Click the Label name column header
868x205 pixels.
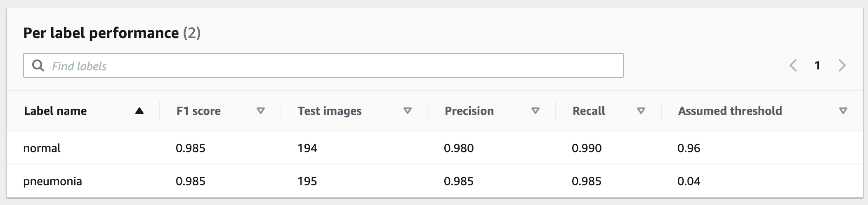[55, 111]
